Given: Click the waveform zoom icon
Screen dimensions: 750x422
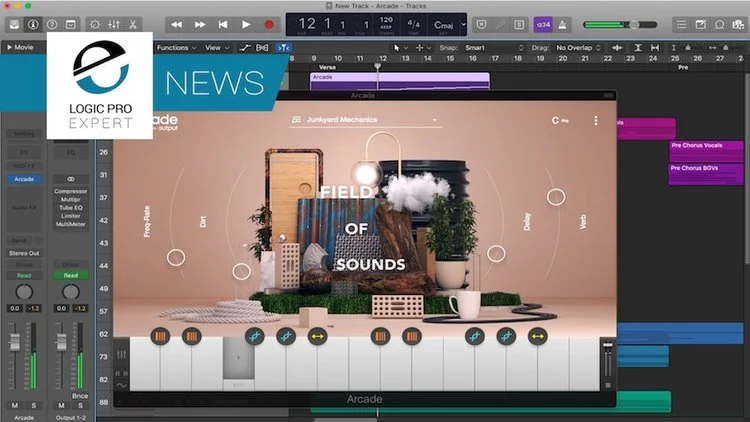Looking at the screenshot, I should click(x=617, y=48).
